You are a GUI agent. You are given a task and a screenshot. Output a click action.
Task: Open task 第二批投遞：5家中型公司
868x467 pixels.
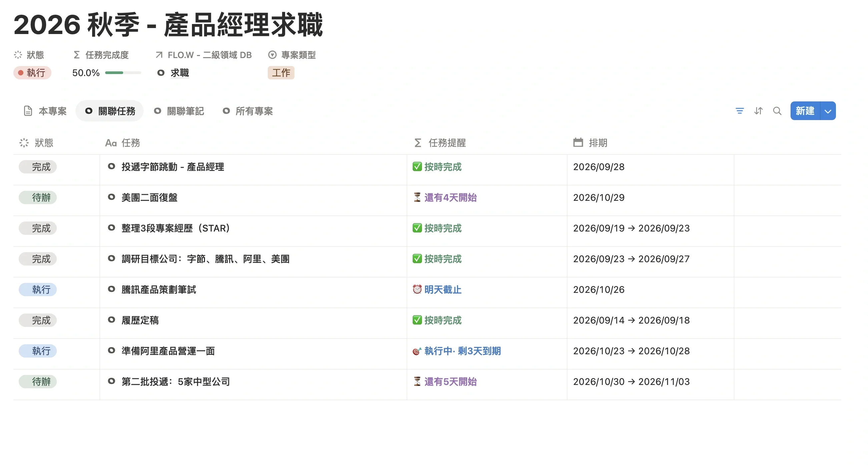[176, 382]
